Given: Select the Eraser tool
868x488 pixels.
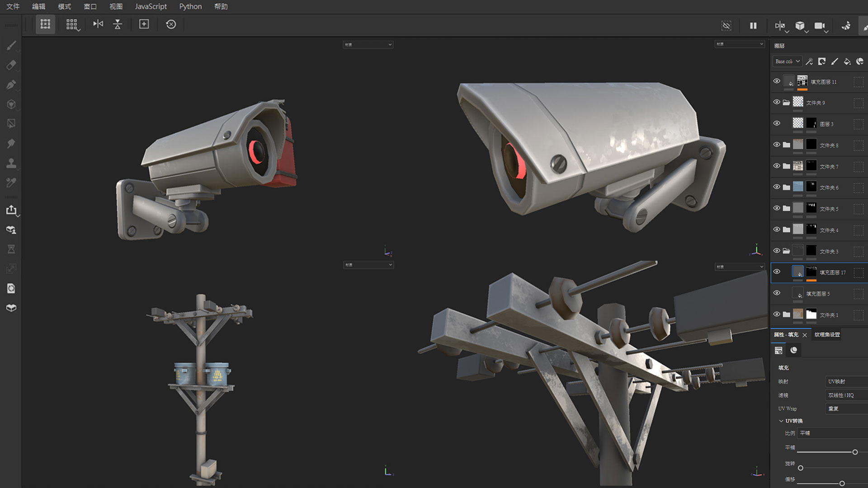Looking at the screenshot, I should (11, 65).
